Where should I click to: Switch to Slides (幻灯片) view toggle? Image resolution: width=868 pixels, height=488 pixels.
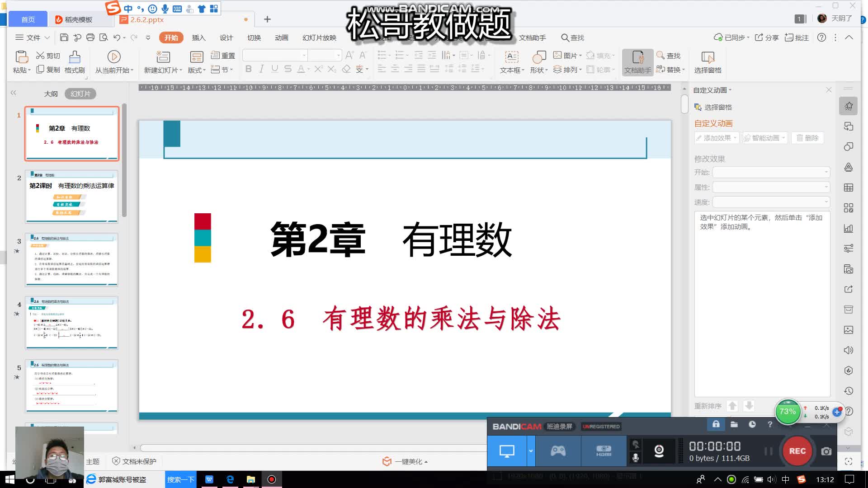coord(80,94)
